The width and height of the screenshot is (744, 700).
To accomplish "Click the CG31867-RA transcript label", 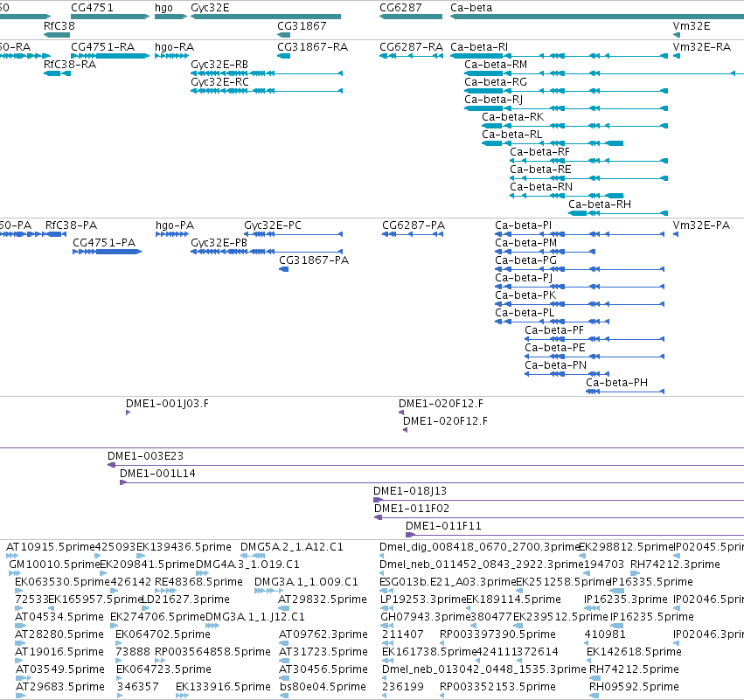I will coord(312,47).
